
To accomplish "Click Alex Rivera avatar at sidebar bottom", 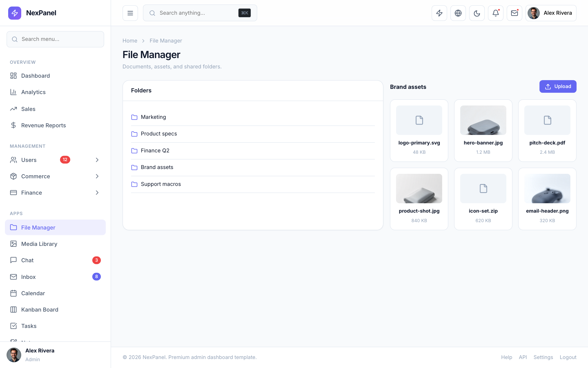I will point(14,355).
